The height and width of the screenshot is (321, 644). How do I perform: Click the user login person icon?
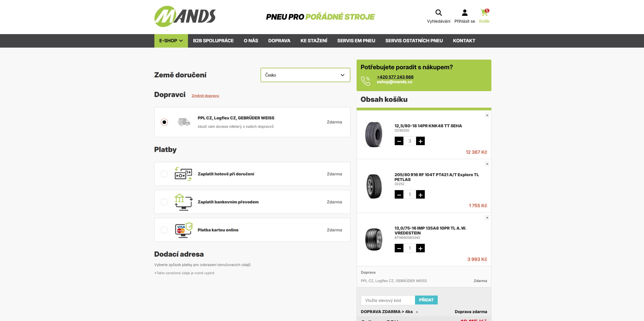[x=465, y=13]
